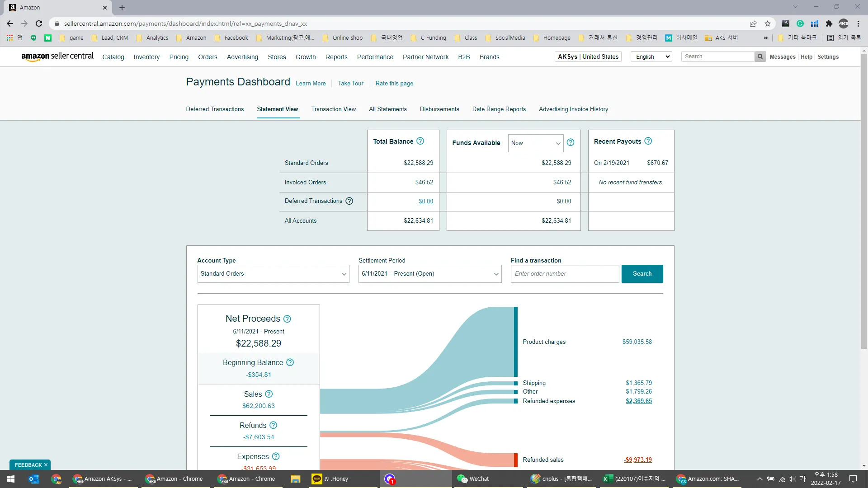Open the Refunded expenses $2,369.65 link
This screenshot has height=488, width=868.
(x=638, y=401)
